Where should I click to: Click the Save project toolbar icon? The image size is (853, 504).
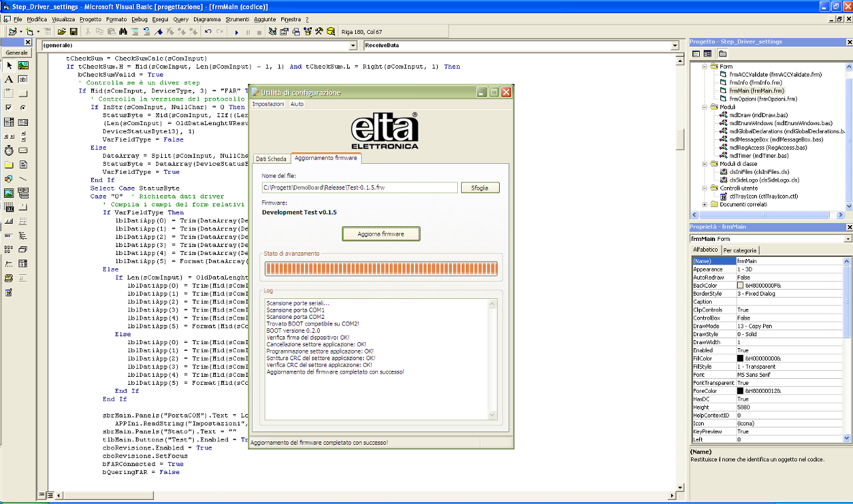coord(73,31)
